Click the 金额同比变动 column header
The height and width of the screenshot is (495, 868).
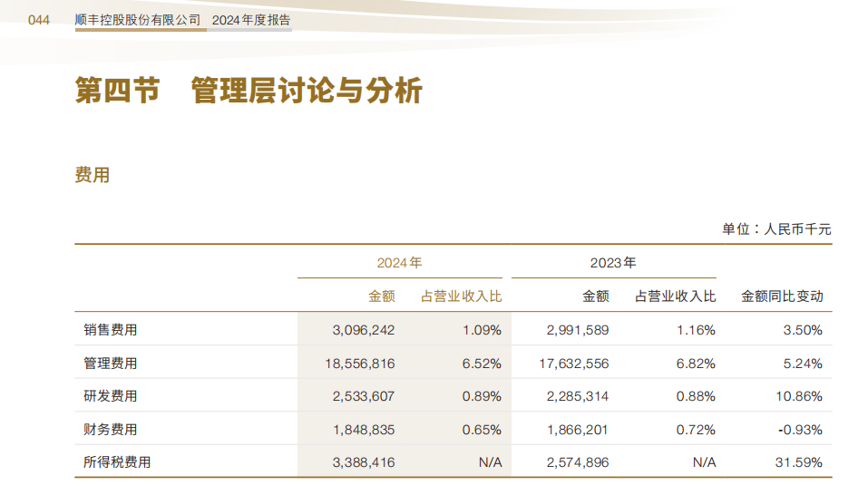(782, 296)
